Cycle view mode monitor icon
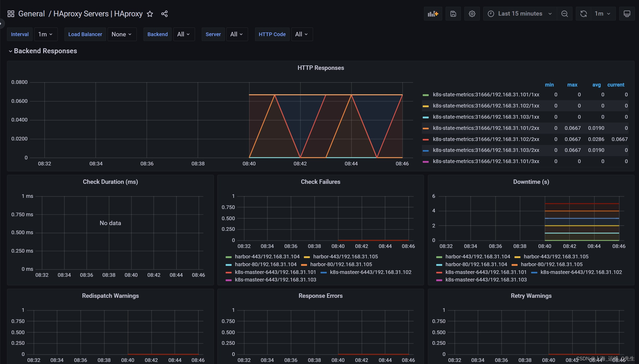639x364 pixels. click(627, 14)
